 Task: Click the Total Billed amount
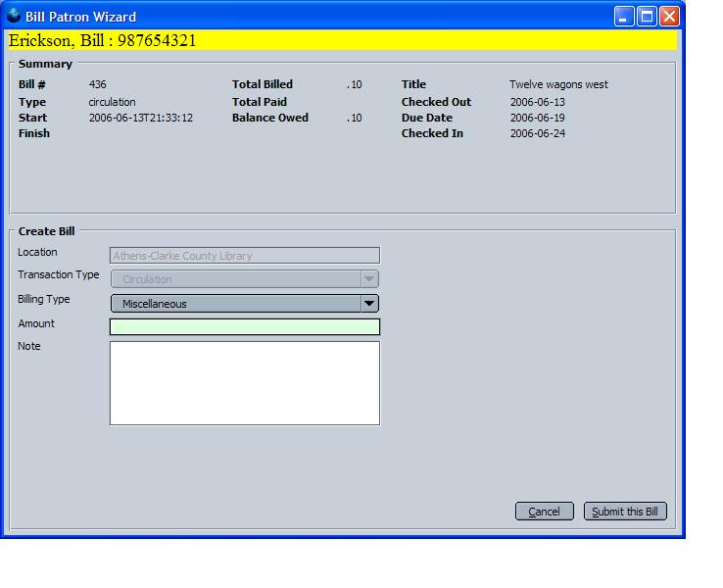pyautogui.click(x=354, y=85)
